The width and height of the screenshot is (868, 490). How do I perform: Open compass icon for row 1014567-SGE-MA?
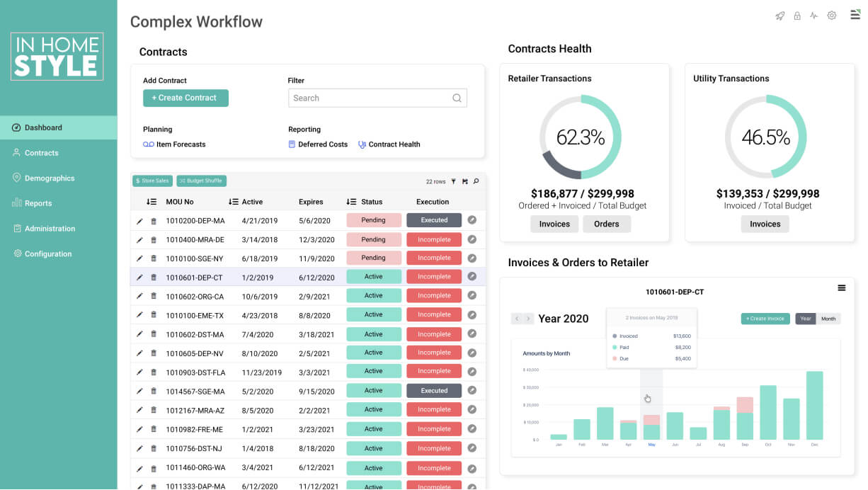click(x=472, y=391)
